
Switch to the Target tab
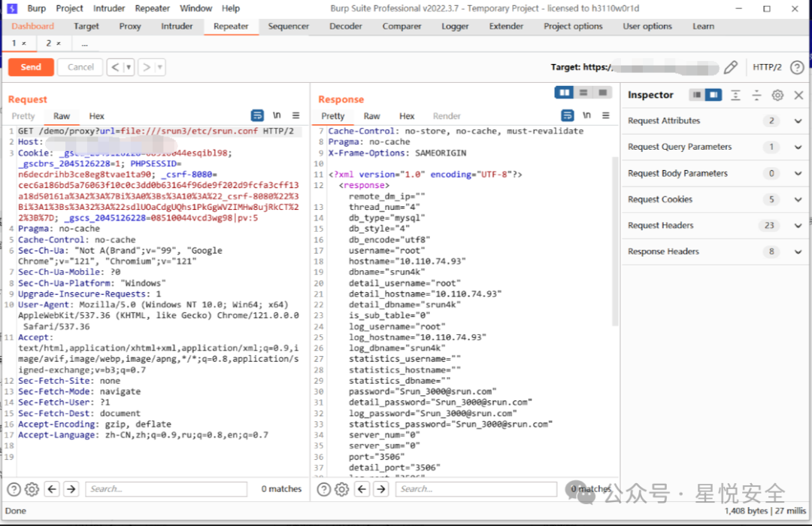point(86,26)
